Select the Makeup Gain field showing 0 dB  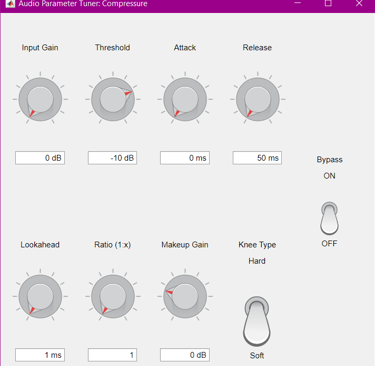tap(185, 355)
